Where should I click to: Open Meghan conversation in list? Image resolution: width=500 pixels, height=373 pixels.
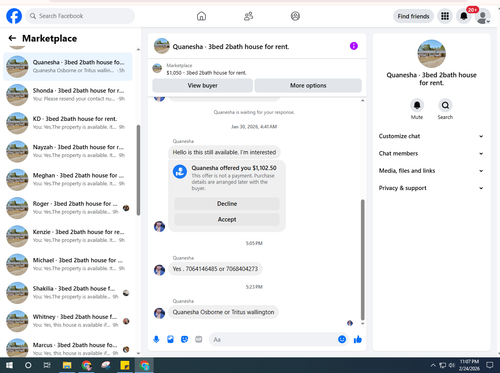pyautogui.click(x=68, y=180)
